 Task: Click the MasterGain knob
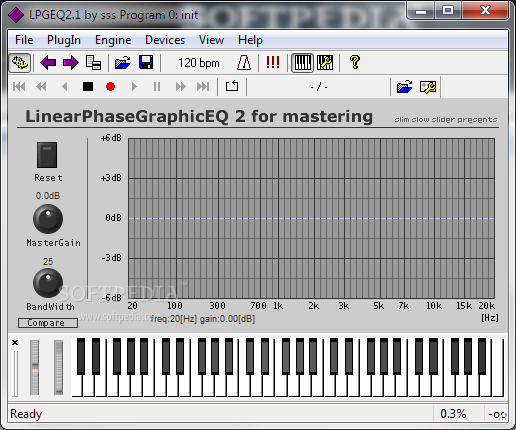pyautogui.click(x=48, y=219)
